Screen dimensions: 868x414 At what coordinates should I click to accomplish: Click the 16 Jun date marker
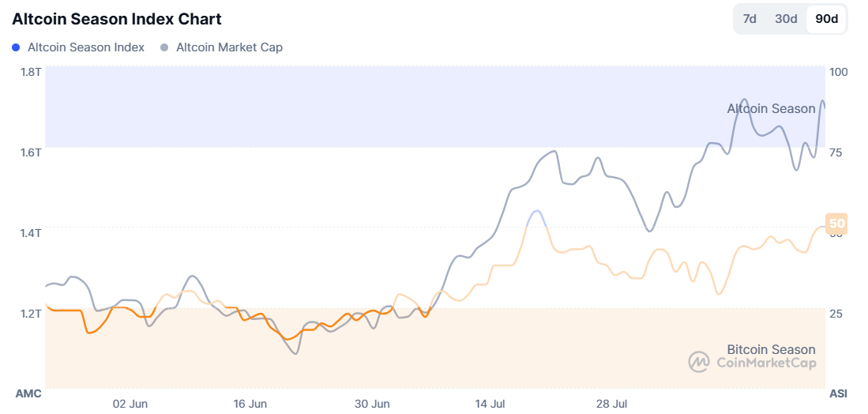[x=250, y=404]
